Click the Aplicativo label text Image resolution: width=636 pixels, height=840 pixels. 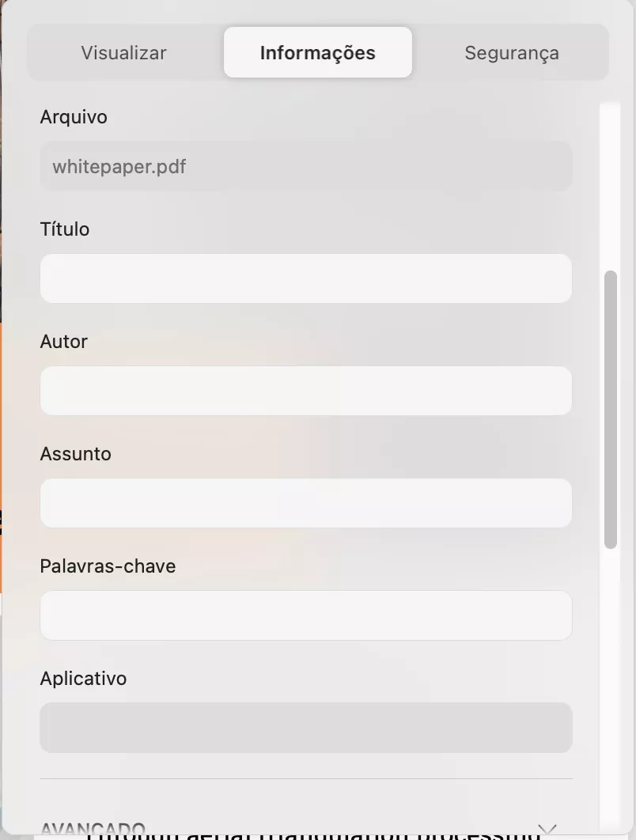click(83, 679)
